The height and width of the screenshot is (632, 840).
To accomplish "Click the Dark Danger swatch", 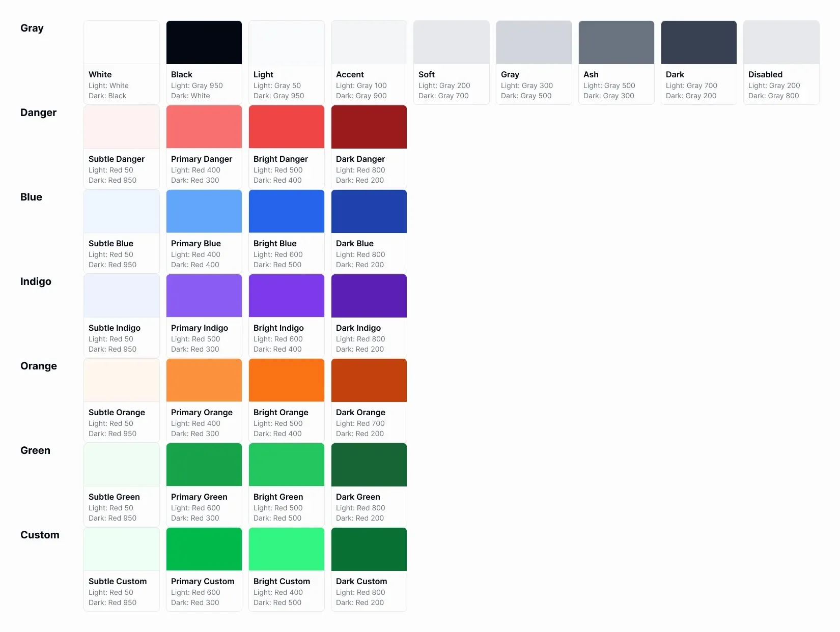I will click(x=369, y=127).
